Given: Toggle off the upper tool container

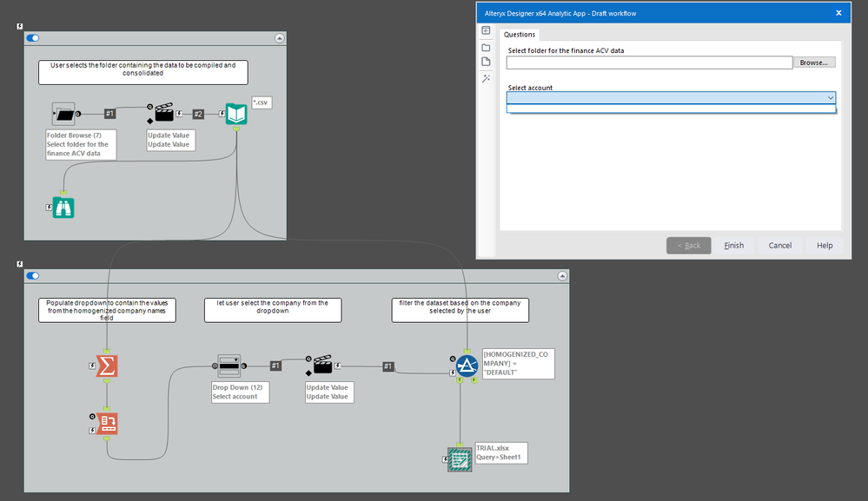Looking at the screenshot, I should click(x=33, y=38).
